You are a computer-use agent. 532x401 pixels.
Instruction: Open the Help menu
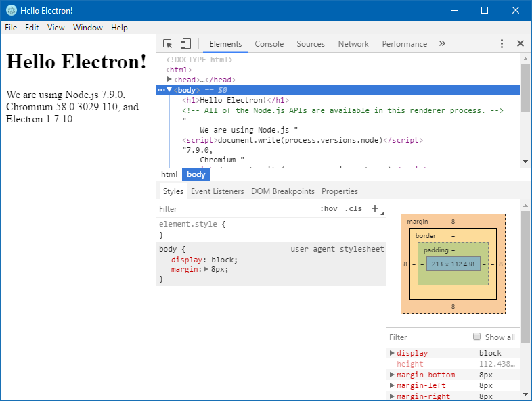click(x=119, y=28)
